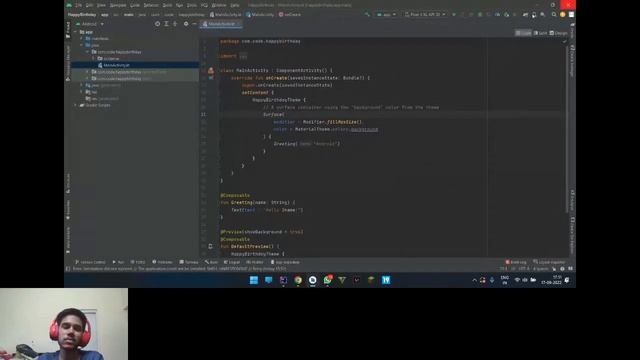Collapse the java folder node

click(82, 45)
